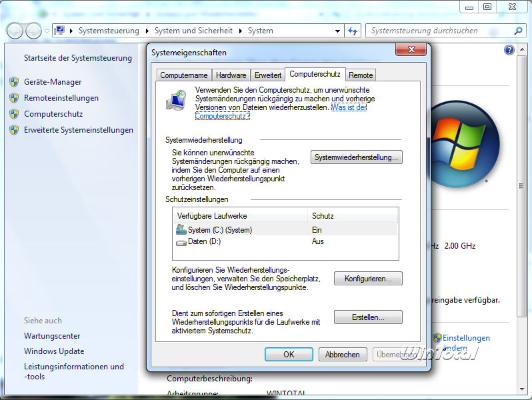
Task: Click the System (C:) drive icon
Action: [x=181, y=230]
